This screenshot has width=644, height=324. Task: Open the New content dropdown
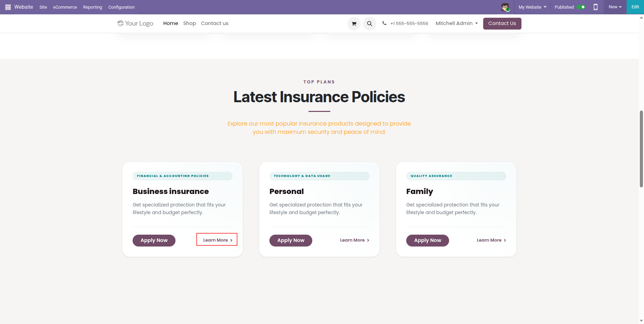click(615, 7)
